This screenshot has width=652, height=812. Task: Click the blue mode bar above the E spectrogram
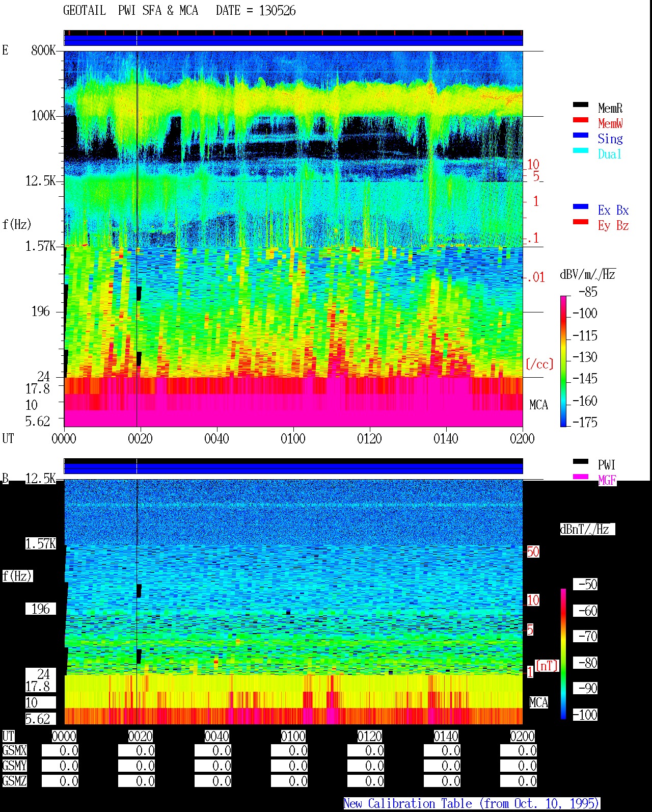293,40
